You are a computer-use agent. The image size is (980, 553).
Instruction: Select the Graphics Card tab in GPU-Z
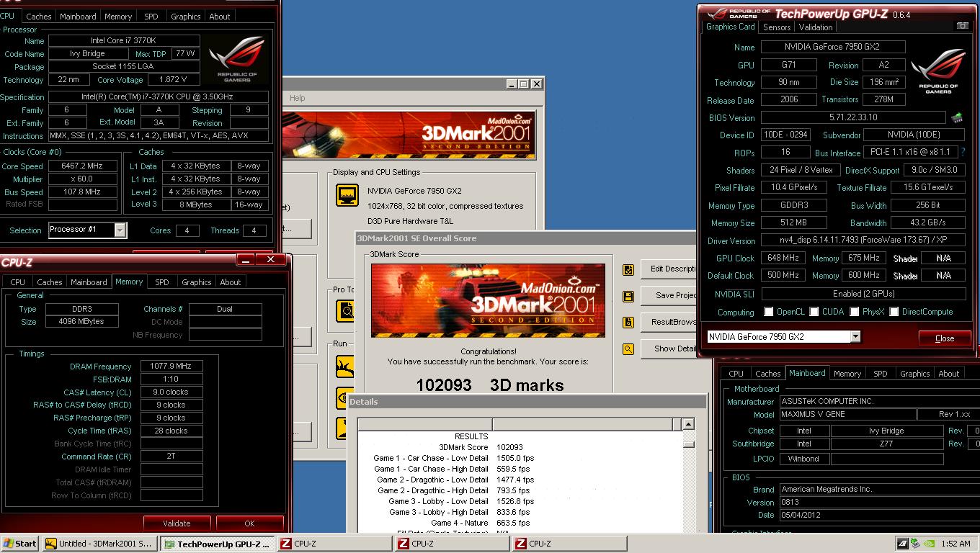730,27
